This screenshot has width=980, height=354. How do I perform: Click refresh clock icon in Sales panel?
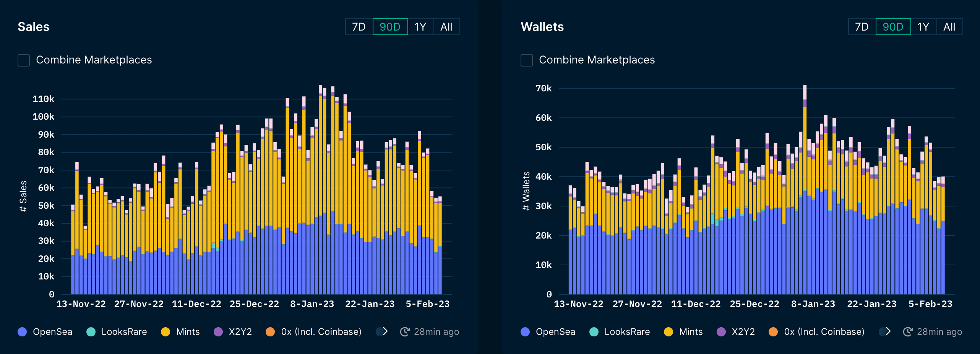click(405, 332)
